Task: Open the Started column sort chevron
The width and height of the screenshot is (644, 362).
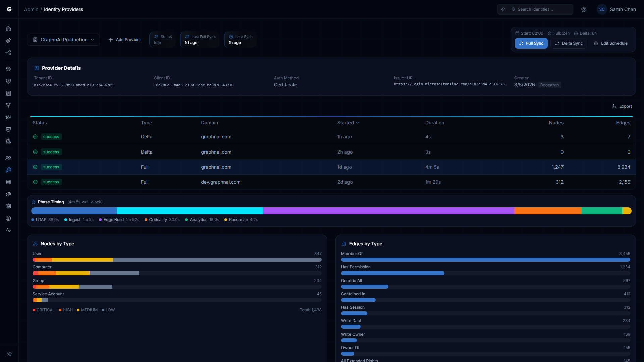Action: [x=357, y=123]
